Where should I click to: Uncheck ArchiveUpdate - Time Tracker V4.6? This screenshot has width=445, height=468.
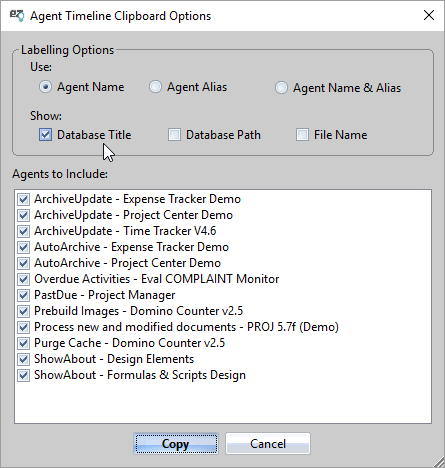(x=23, y=231)
